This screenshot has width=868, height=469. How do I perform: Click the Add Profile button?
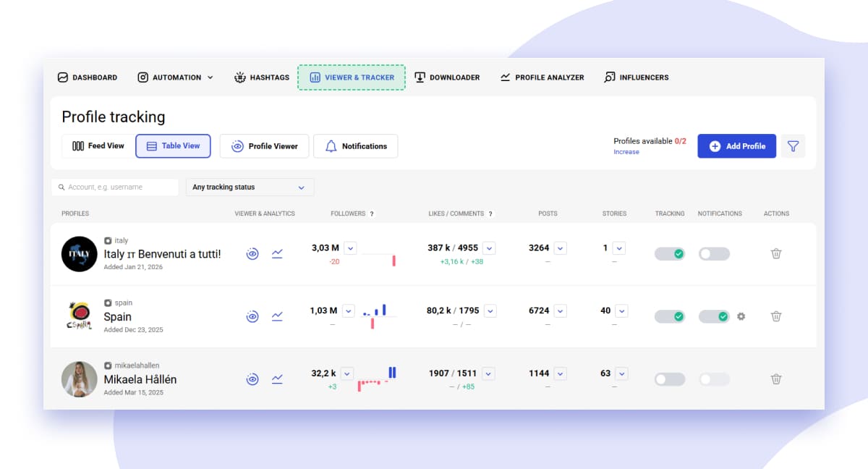tap(736, 146)
